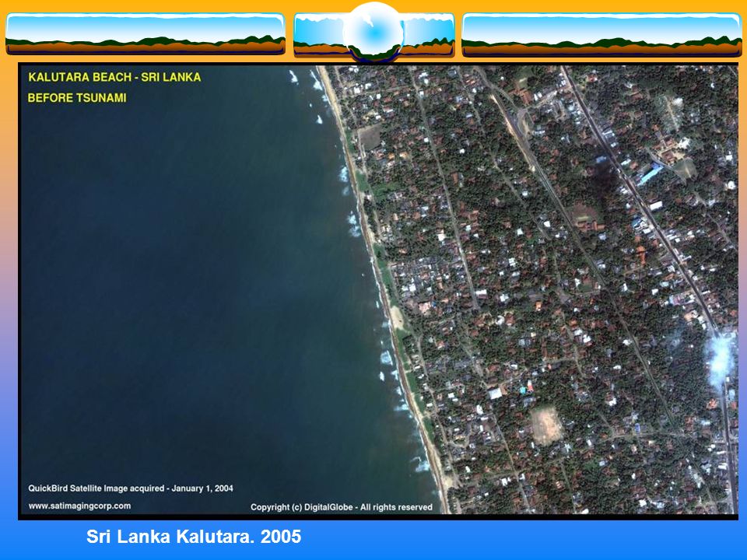Click the 'KALUTARA BEACH - SRI LANKA' title text

pos(114,77)
